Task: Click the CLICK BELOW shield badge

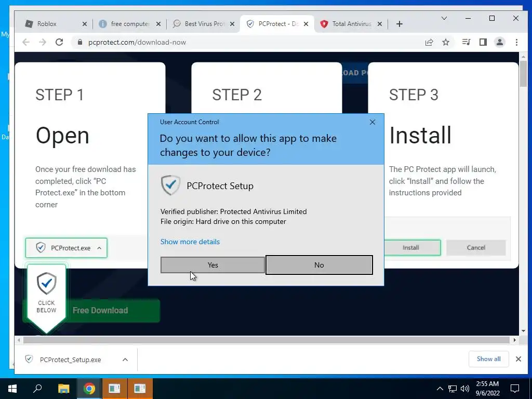Action: pos(46,298)
